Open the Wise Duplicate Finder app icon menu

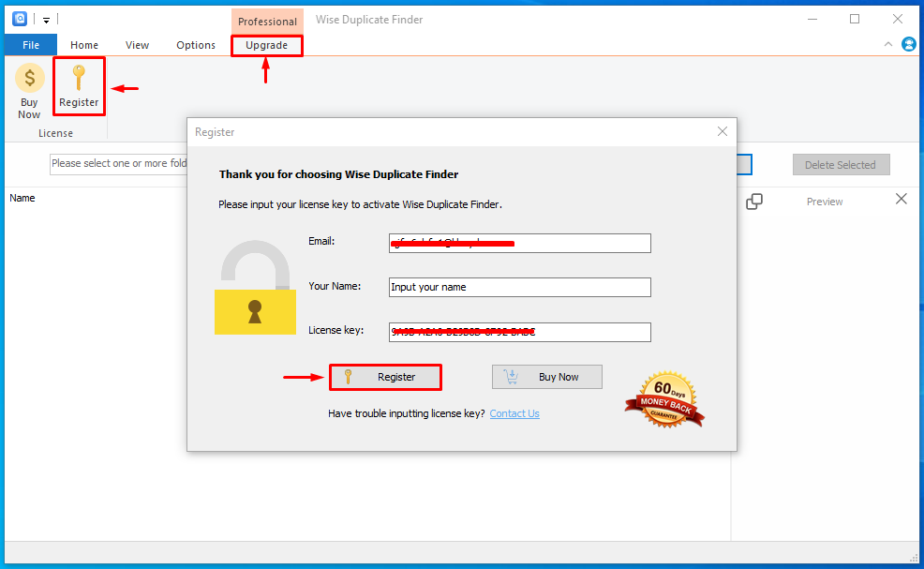[20, 19]
